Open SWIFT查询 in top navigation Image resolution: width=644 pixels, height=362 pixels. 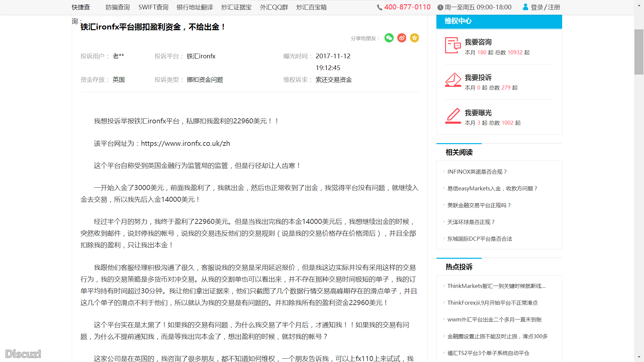[153, 7]
